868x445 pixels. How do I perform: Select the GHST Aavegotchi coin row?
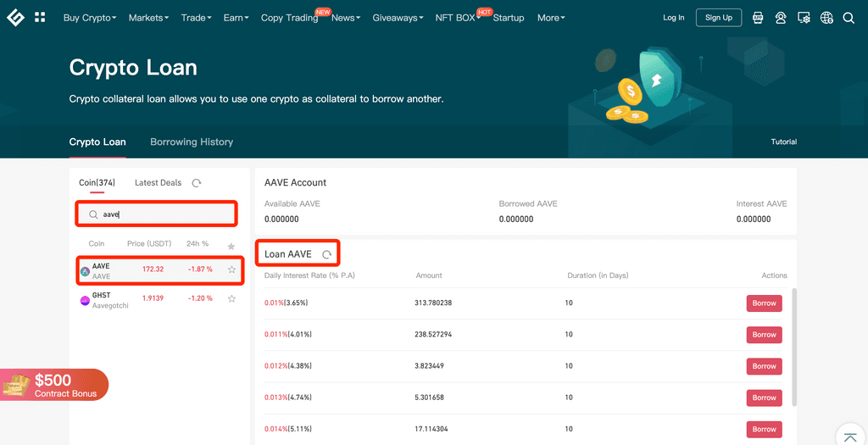pyautogui.click(x=160, y=299)
